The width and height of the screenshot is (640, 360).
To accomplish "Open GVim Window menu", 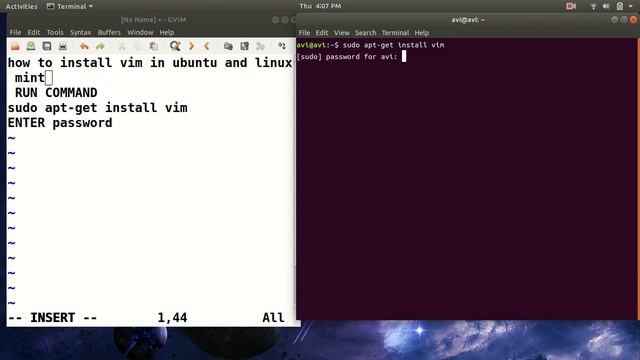I will pyautogui.click(x=140, y=32).
